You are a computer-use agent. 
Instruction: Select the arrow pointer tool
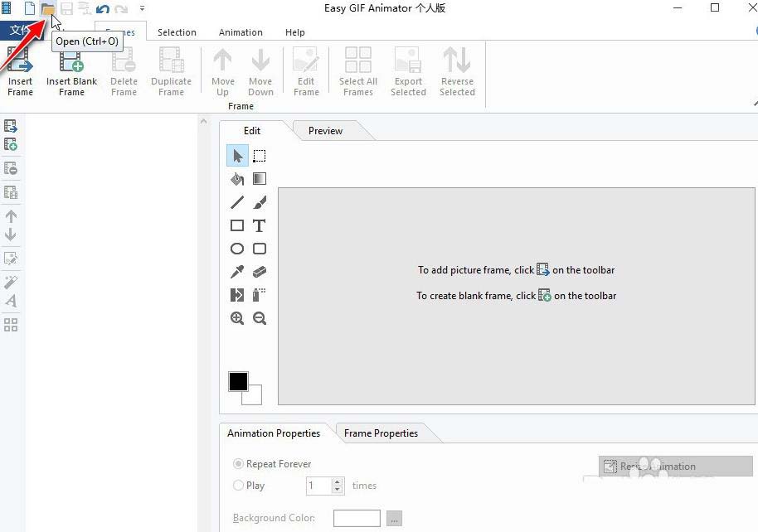click(237, 156)
